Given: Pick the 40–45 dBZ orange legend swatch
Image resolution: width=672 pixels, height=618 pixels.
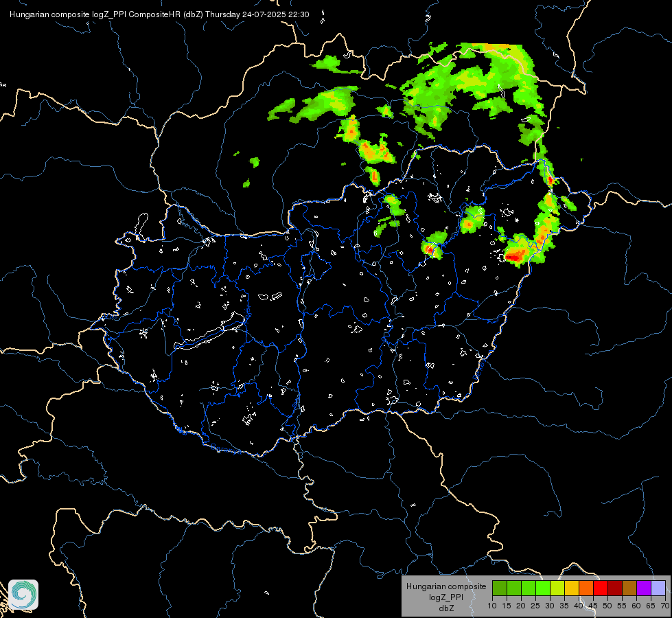Looking at the screenshot, I should [x=586, y=588].
